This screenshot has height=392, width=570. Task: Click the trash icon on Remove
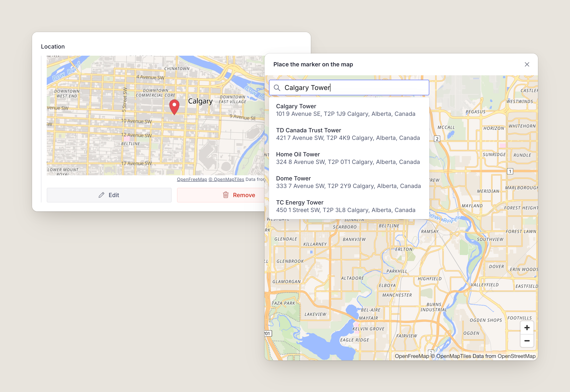point(226,195)
